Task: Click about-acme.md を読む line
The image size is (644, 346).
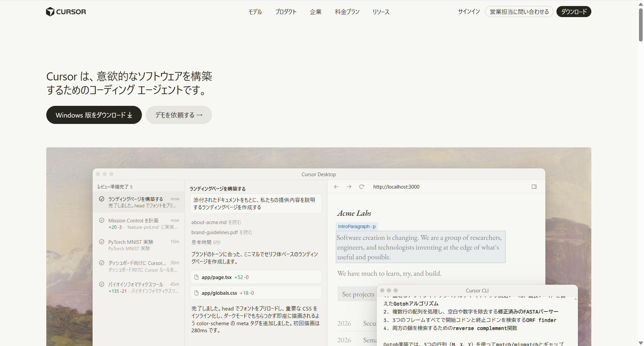Action: [x=216, y=222]
